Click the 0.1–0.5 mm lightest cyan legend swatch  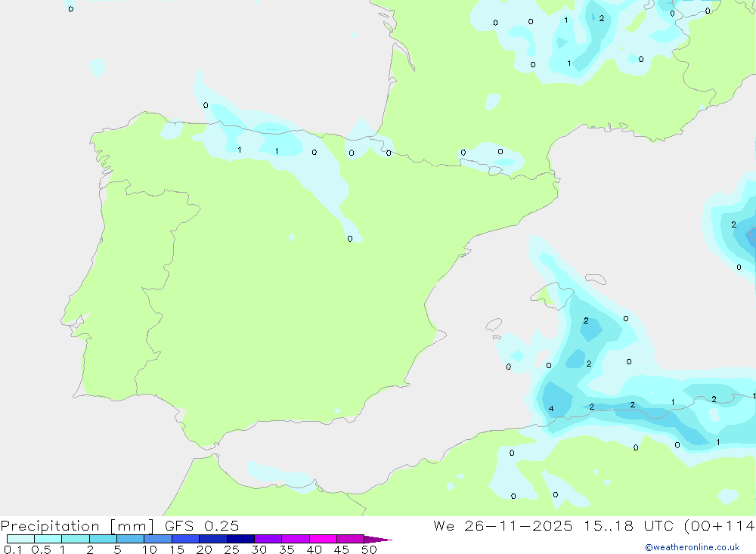(x=20, y=539)
